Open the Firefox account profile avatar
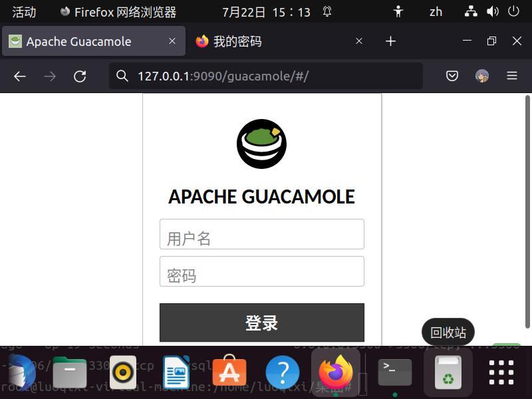Screen dimensions: 532x399 pyautogui.click(x=481, y=76)
